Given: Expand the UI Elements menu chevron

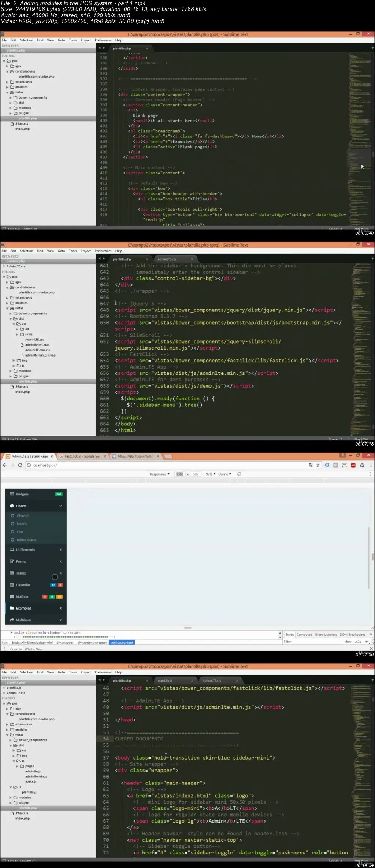Looking at the screenshot, I should tap(60, 550).
